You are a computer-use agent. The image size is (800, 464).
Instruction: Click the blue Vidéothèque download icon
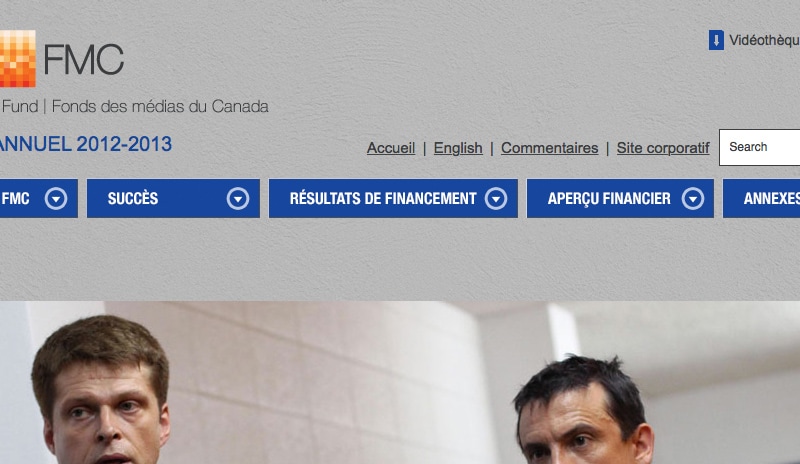(x=716, y=40)
